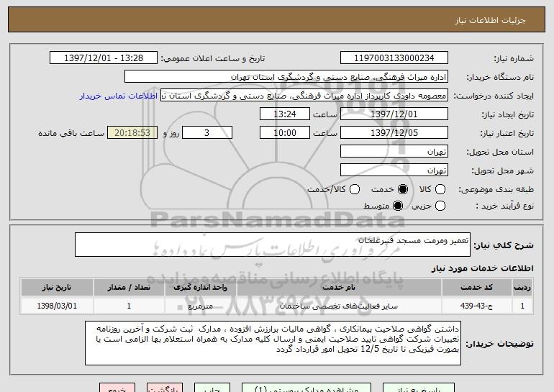Select the خدمت radio button
Screen dimensions: 554x392
pyautogui.click(x=403, y=189)
